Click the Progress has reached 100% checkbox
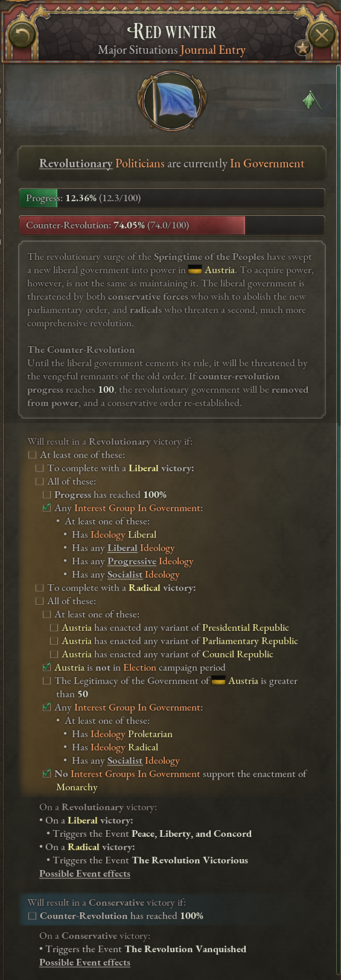 pos(46,495)
